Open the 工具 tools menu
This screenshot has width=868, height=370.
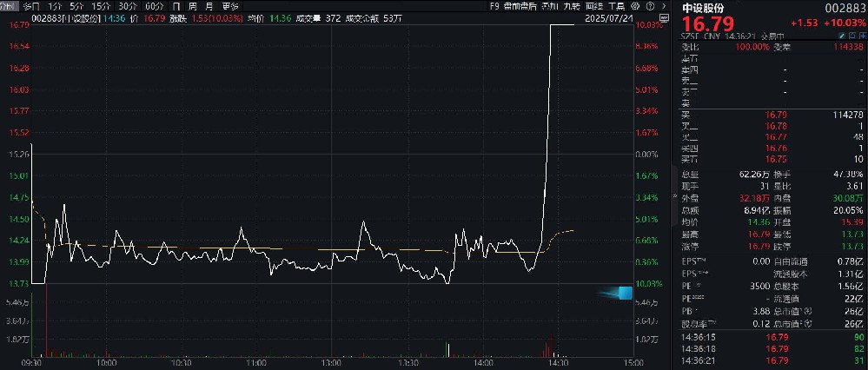tap(616, 6)
